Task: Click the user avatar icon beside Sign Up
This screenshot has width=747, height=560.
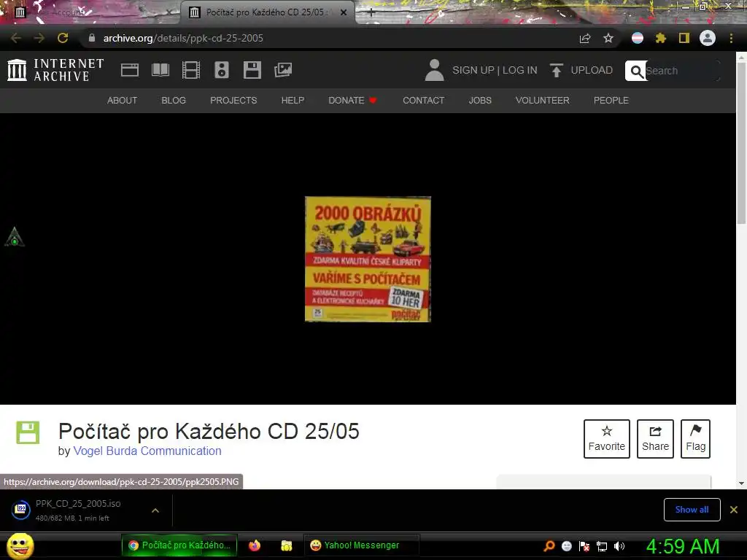Action: click(x=434, y=70)
